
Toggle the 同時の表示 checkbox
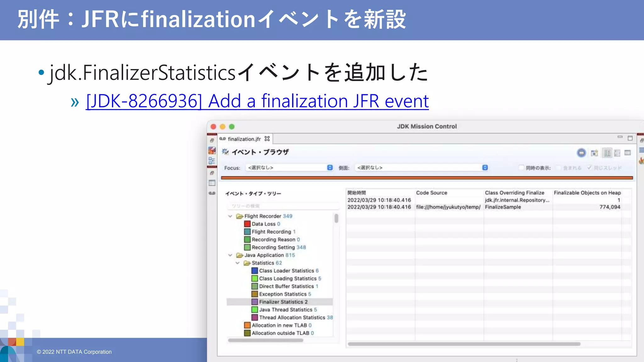521,167
